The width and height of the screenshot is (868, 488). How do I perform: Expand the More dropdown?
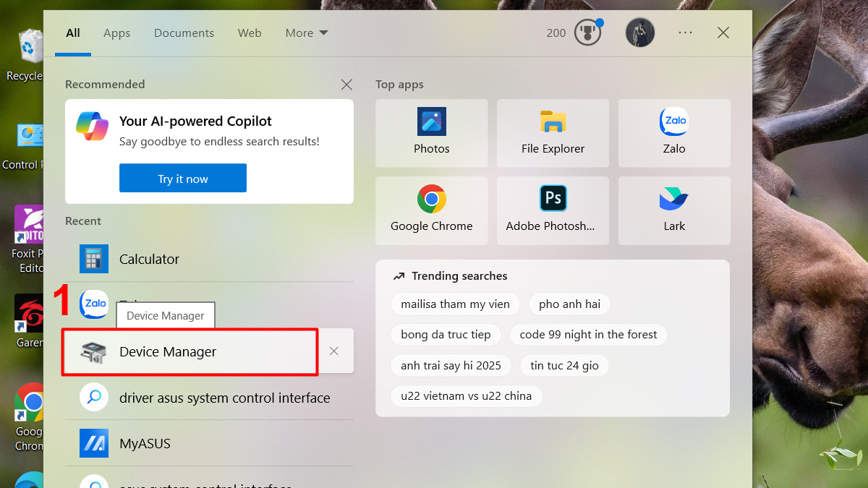pyautogui.click(x=307, y=33)
